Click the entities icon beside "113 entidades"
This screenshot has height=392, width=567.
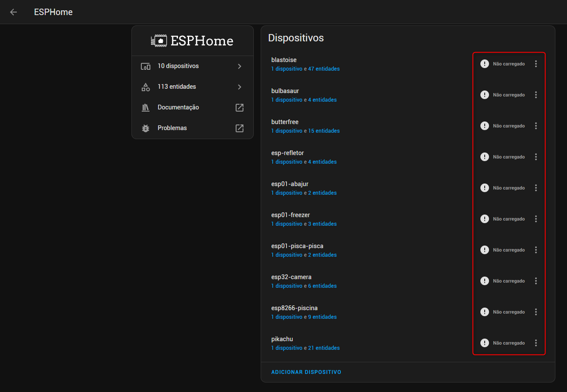point(145,87)
